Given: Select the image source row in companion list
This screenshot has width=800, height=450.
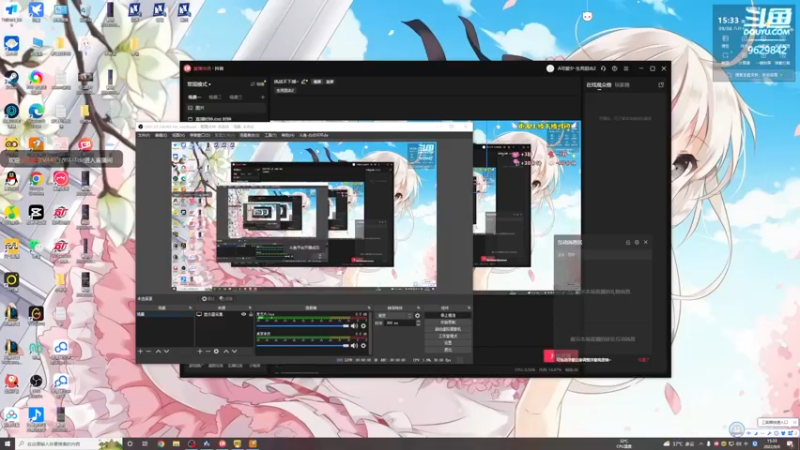Looking at the screenshot, I should 226,108.
